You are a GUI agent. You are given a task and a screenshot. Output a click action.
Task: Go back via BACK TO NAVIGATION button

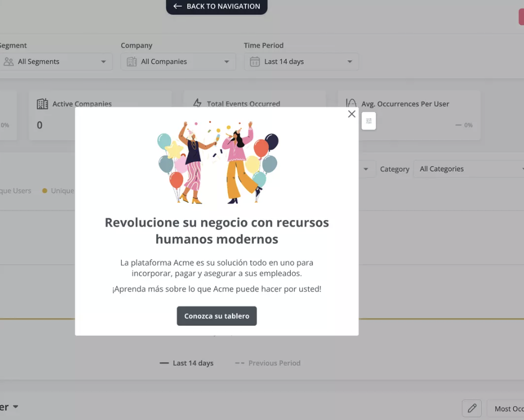[x=217, y=6]
